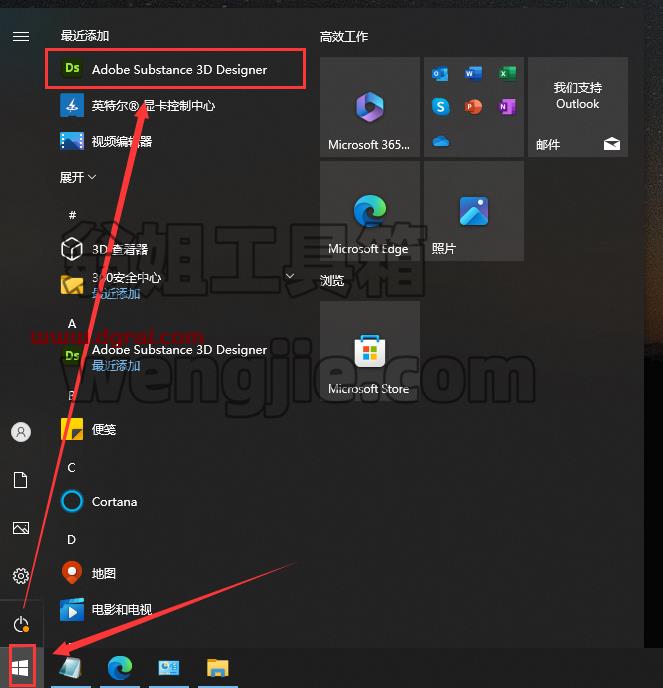The image size is (663, 688).
Task: Expand the Start menu hamburger navigation
Action: [21, 36]
